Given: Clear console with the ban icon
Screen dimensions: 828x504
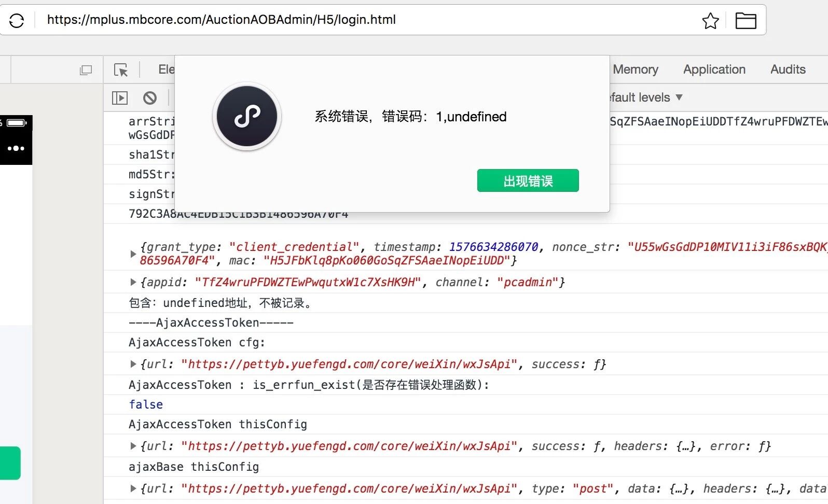Looking at the screenshot, I should click(x=150, y=97).
